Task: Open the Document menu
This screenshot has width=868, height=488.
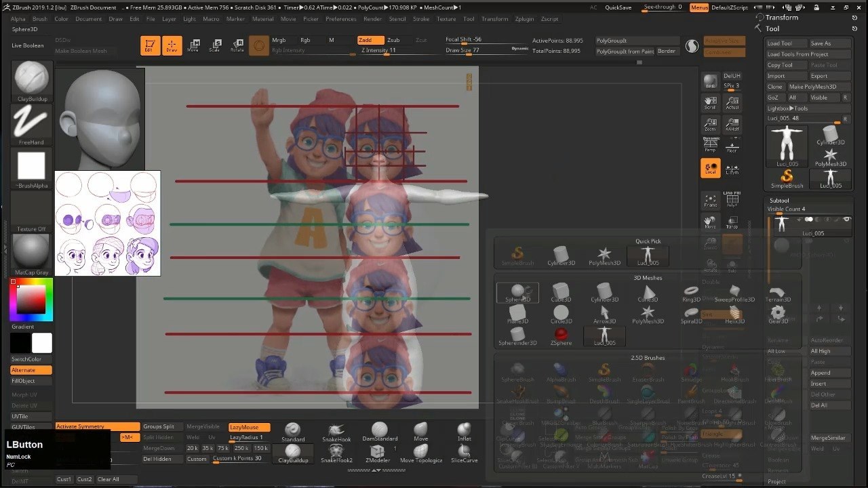Action: click(x=88, y=19)
